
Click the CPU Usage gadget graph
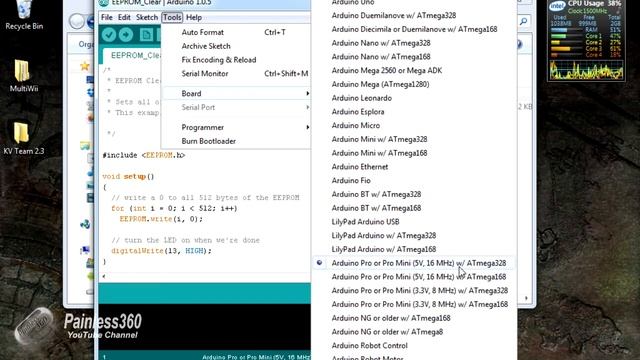pyautogui.click(x=586, y=70)
